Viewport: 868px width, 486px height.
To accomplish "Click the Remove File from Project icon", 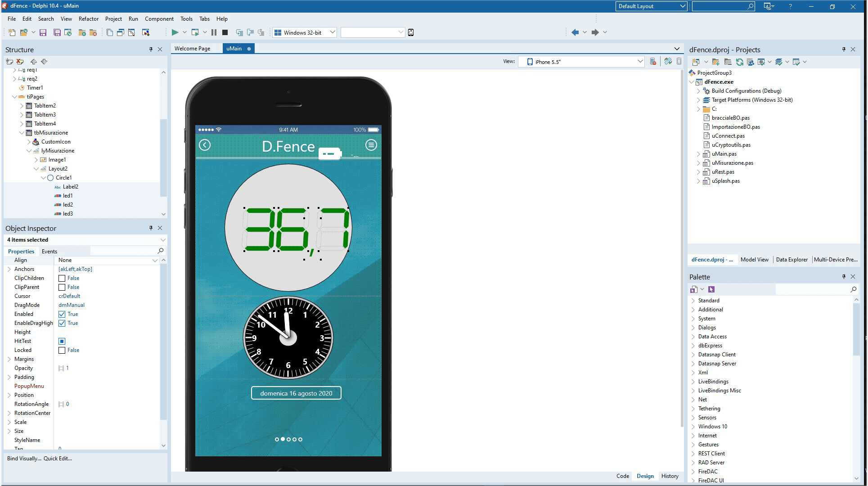I will (x=93, y=32).
